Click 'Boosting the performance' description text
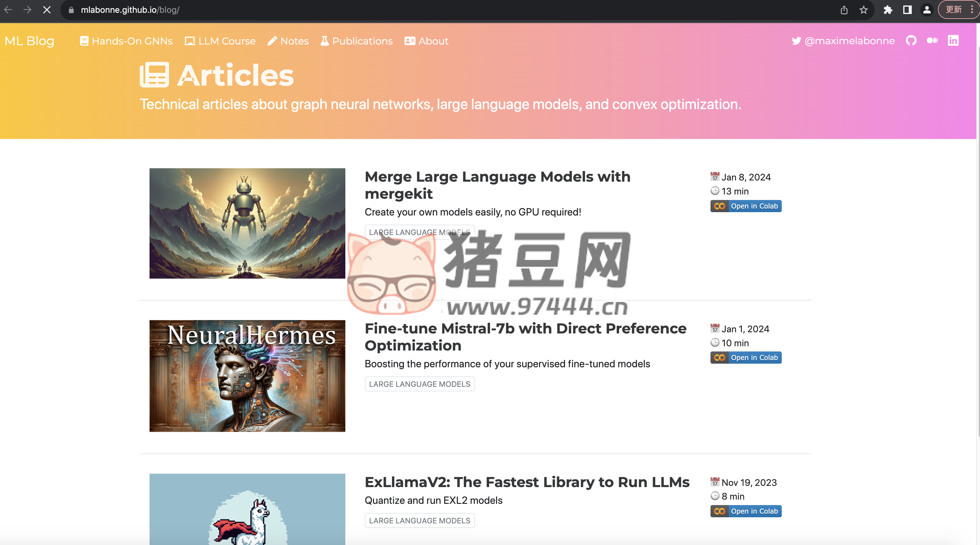980x545 pixels. click(x=507, y=364)
